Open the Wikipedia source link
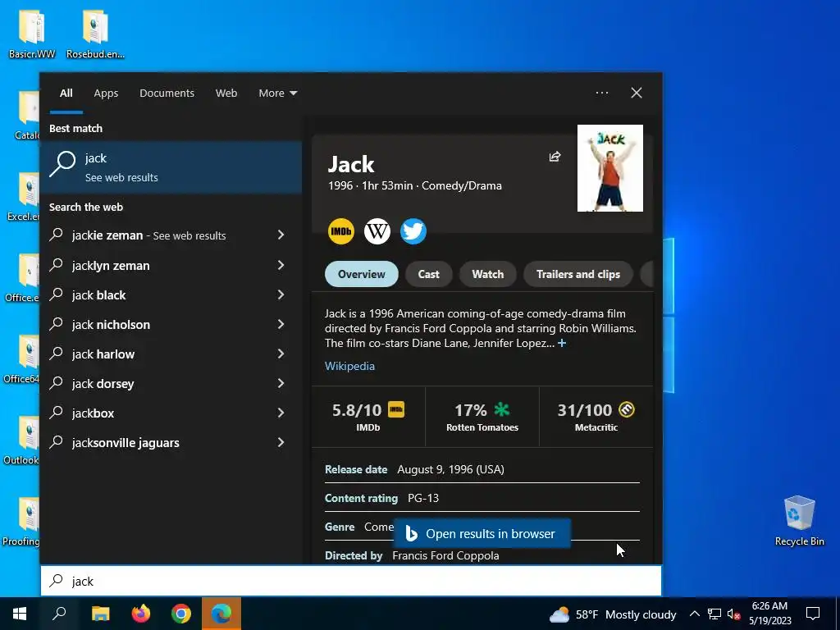Viewport: 840px width, 630px height. click(349, 366)
